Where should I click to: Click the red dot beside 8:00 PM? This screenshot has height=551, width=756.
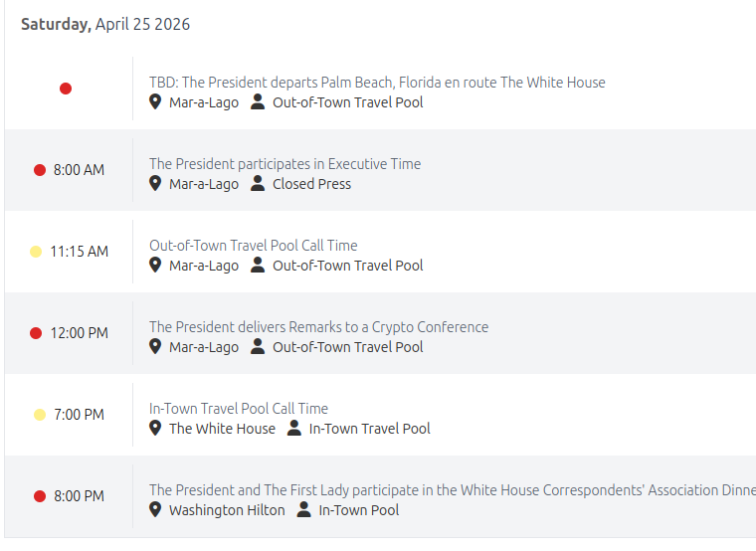[40, 496]
